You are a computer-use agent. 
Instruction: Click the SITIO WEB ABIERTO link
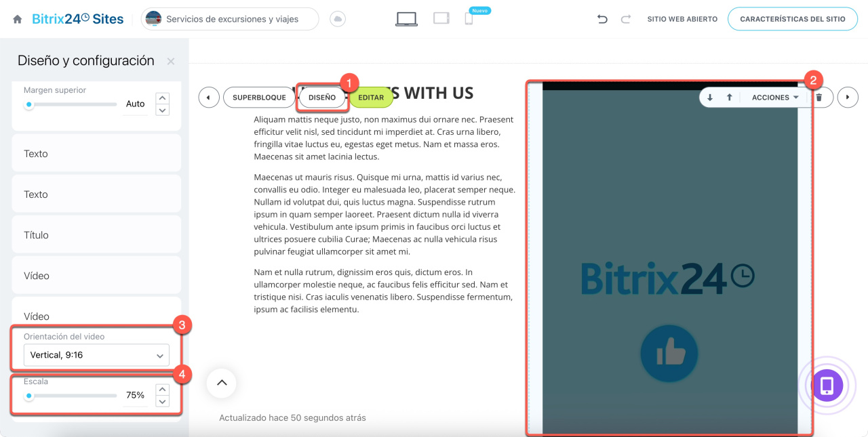click(682, 19)
